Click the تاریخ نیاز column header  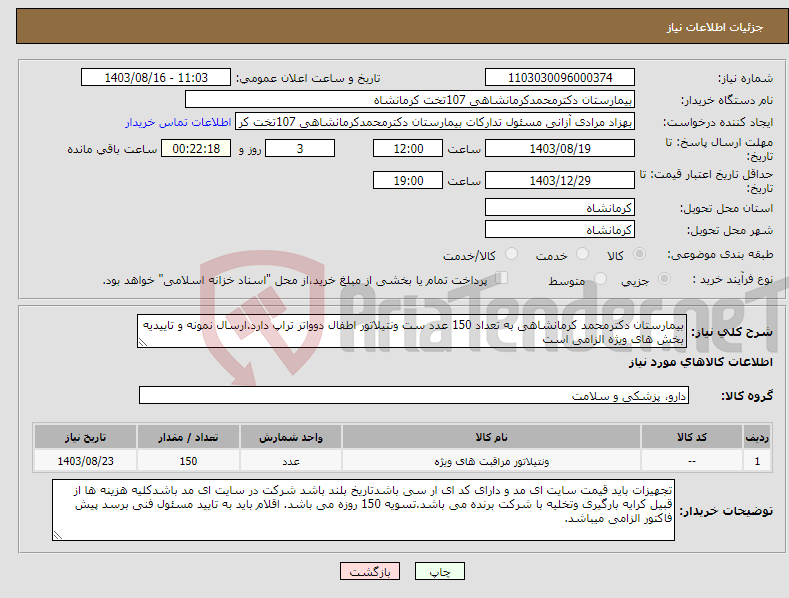pos(86,437)
